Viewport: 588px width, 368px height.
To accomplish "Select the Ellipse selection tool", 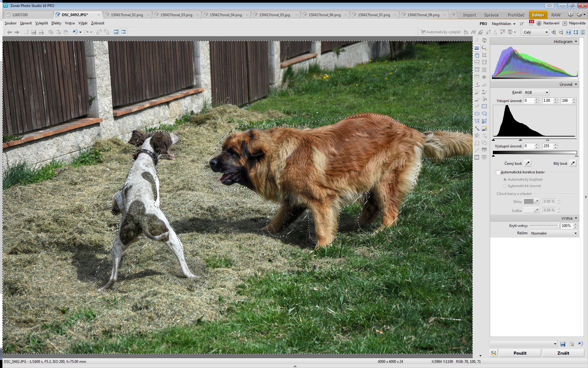I will [477, 114].
